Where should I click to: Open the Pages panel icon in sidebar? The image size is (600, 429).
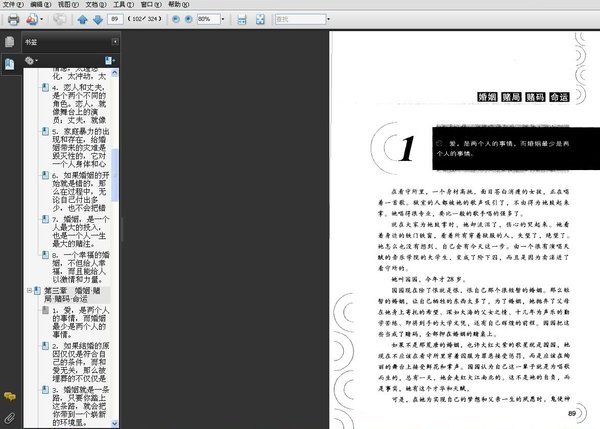pyautogui.click(x=10, y=42)
